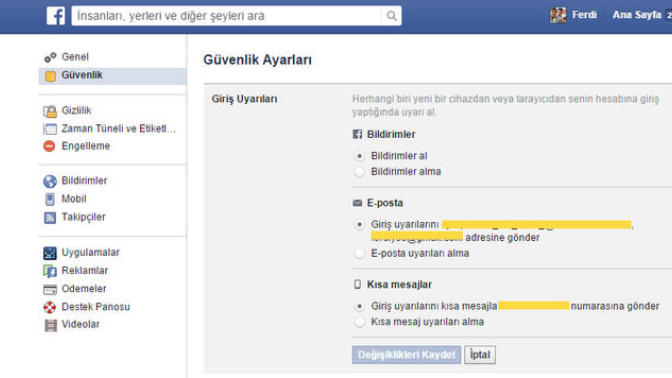Focus the Facebook search input field
Viewport: 672px width, 378px height.
227,16
